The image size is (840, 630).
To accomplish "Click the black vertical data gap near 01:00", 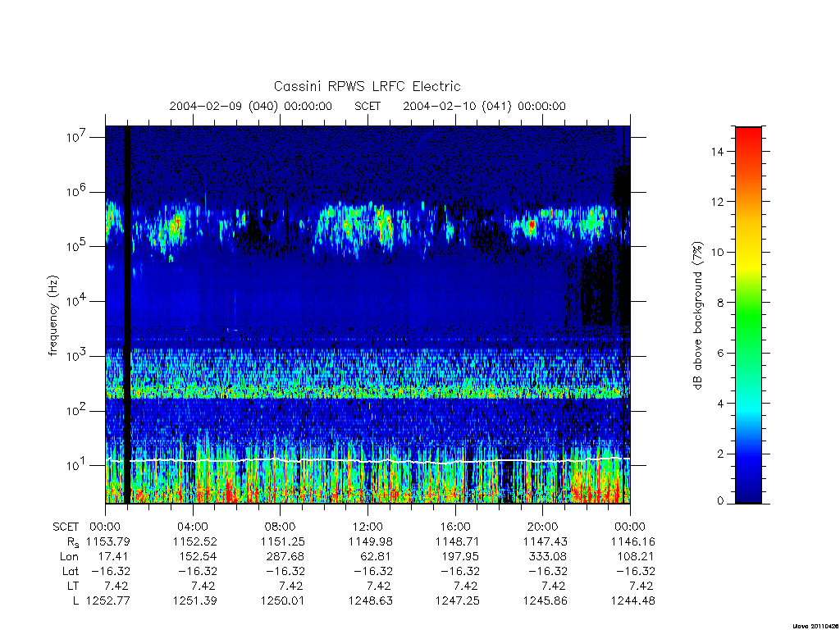I will point(127,314).
